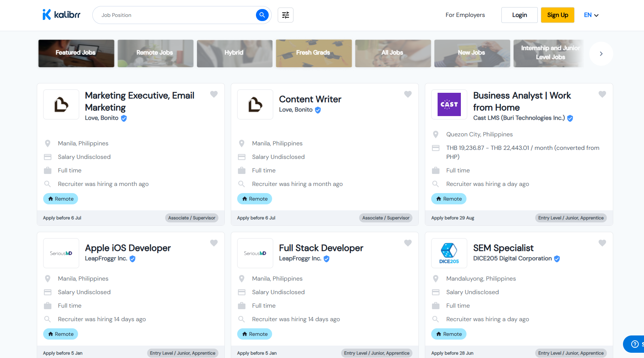The image size is (644, 358).
Task: Select the Fresh Grads category tile
Action: [x=314, y=53]
